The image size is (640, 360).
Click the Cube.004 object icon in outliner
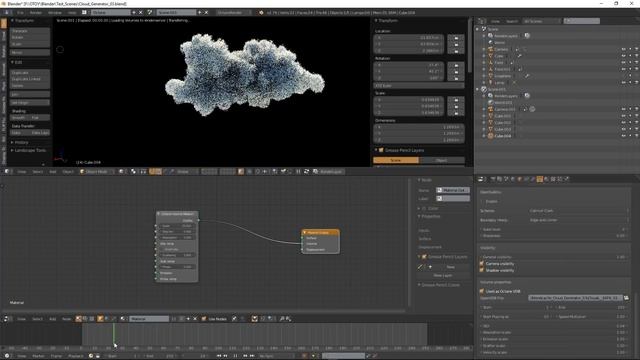tap(491, 136)
